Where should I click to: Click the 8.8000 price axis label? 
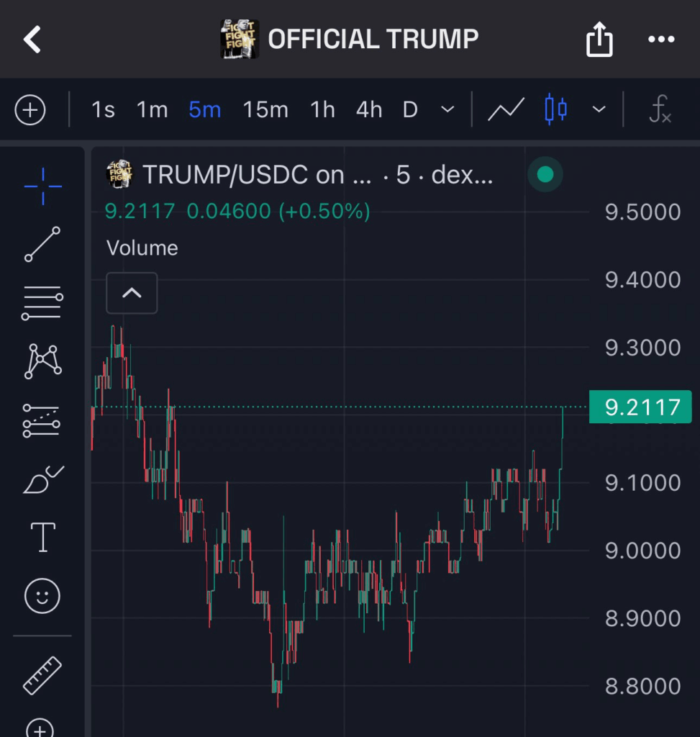click(642, 686)
